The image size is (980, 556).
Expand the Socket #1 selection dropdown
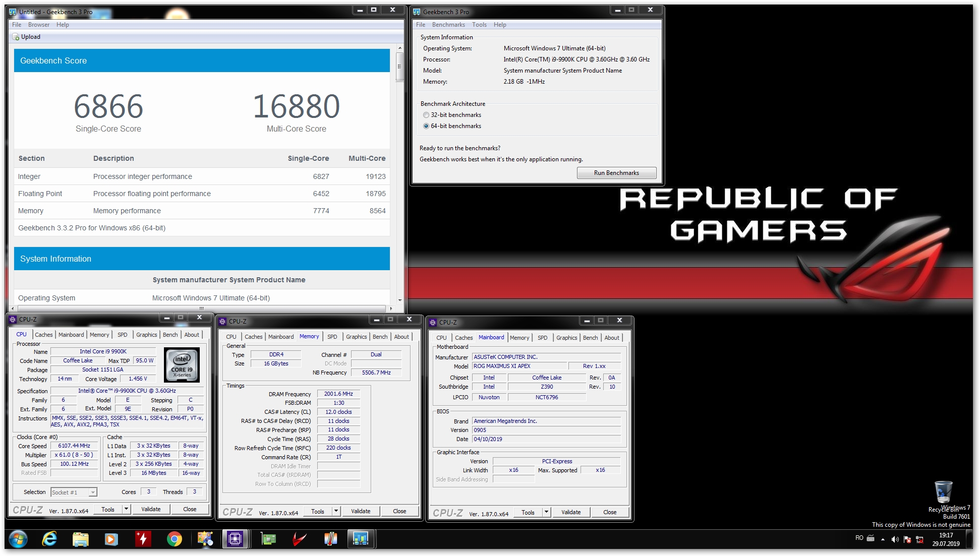point(93,492)
